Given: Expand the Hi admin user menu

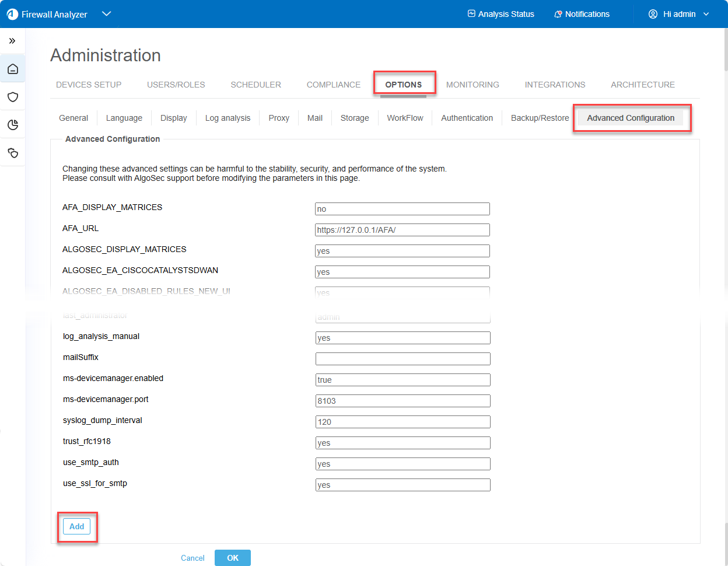Looking at the screenshot, I should [x=706, y=14].
